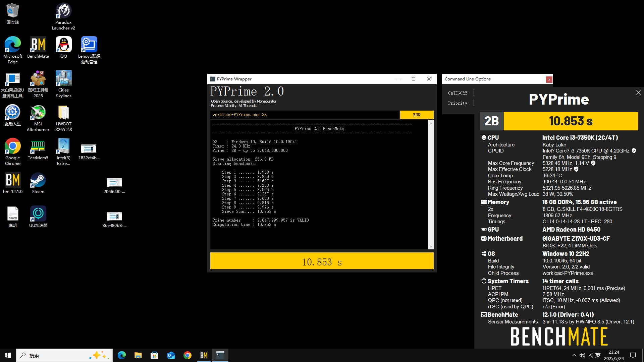Click the G.SKILL F4-4800C18-8GTRS memory line

pos(582,209)
